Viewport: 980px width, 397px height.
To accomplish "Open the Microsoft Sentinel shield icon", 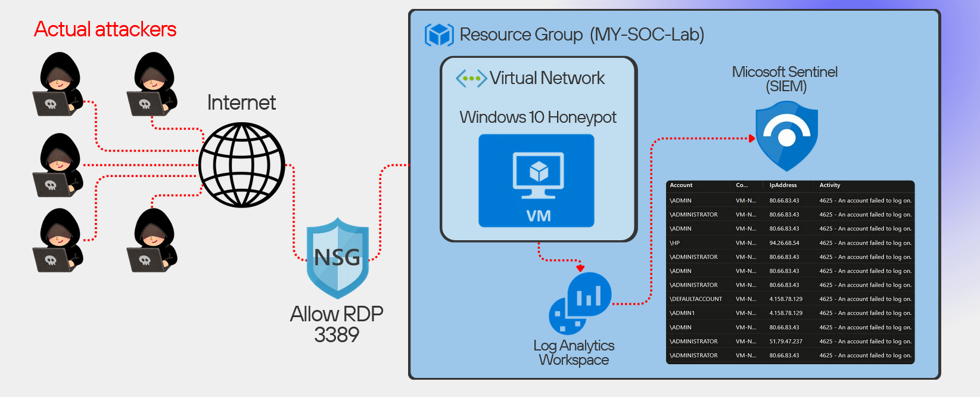I will (x=786, y=136).
